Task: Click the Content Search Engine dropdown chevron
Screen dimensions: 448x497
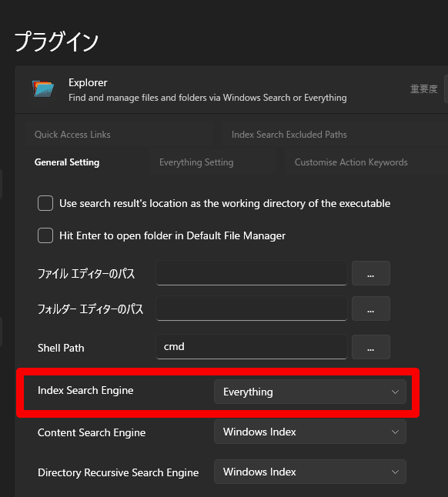Action: 395,432
